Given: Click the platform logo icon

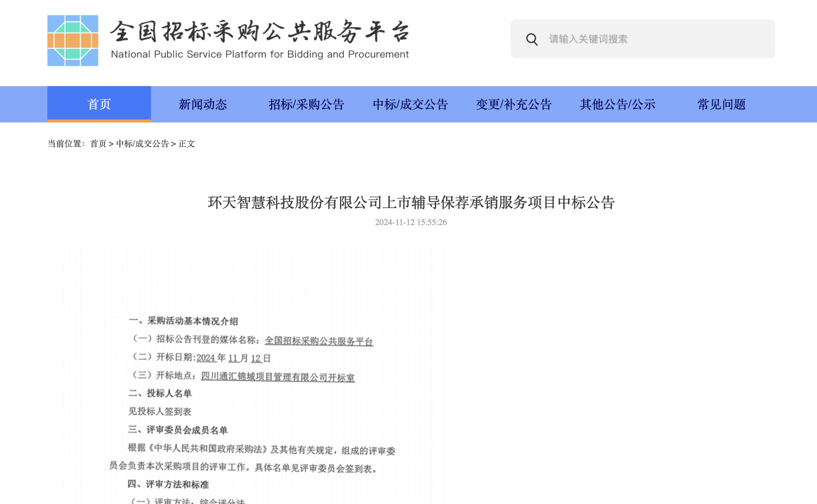Looking at the screenshot, I should (73, 41).
